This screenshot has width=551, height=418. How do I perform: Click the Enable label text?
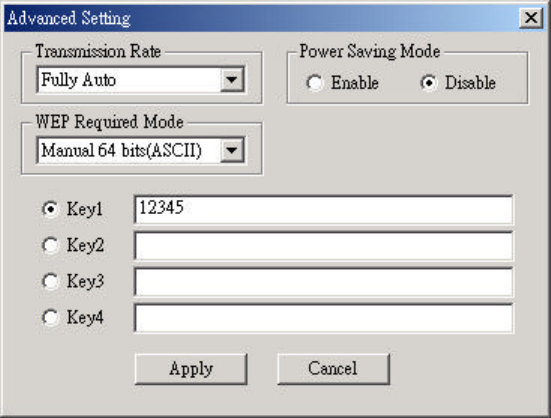355,83
